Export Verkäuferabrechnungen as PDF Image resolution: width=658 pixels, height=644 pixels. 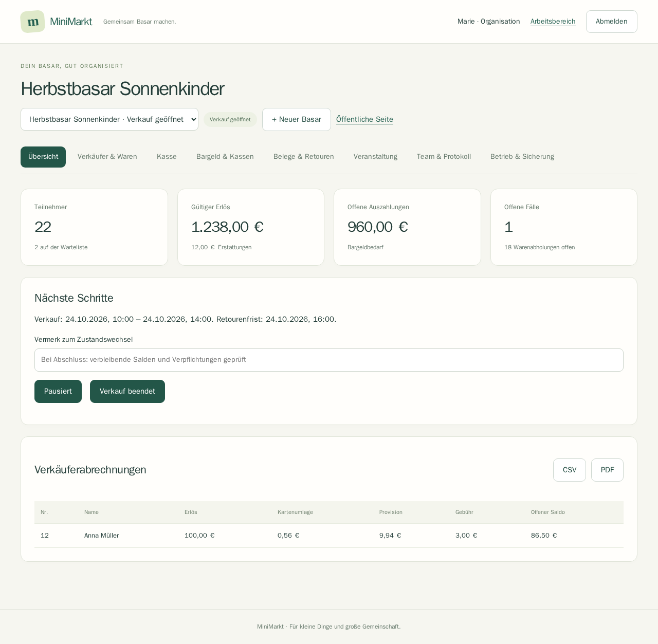point(607,470)
